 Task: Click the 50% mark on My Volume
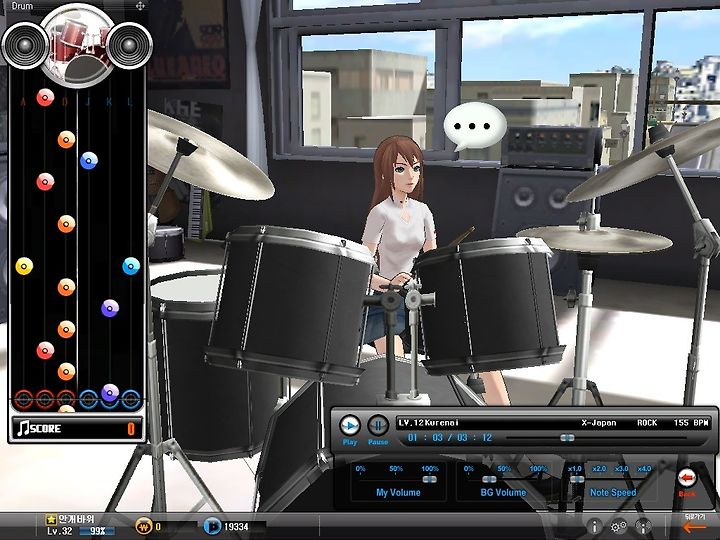pyautogui.click(x=396, y=469)
